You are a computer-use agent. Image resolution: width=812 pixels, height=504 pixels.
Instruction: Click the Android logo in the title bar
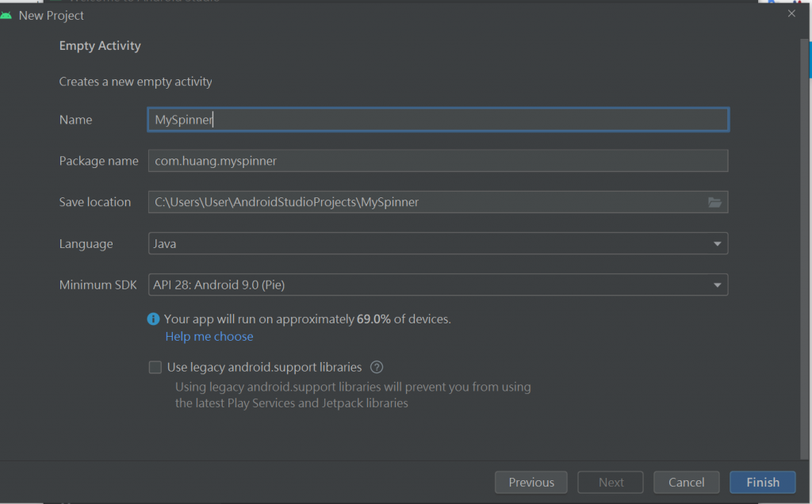pyautogui.click(x=6, y=16)
